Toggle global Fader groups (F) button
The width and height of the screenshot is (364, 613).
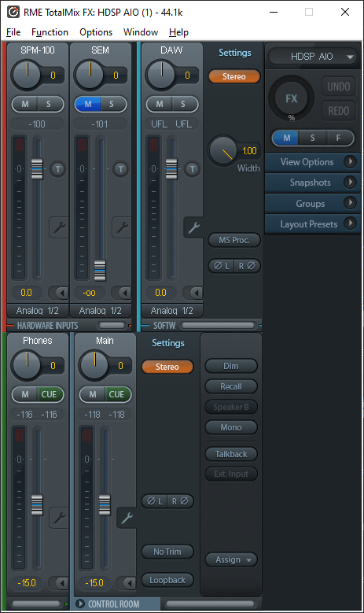pos(339,138)
